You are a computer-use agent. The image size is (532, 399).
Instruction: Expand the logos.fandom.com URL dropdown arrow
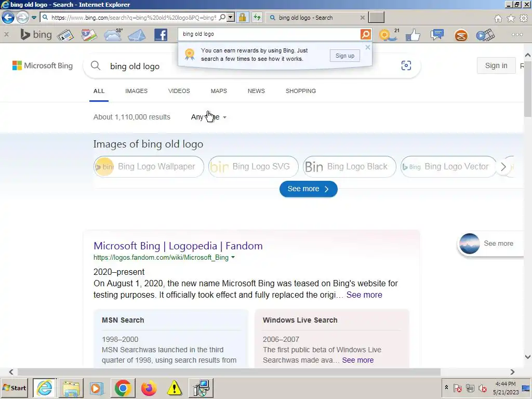233,257
